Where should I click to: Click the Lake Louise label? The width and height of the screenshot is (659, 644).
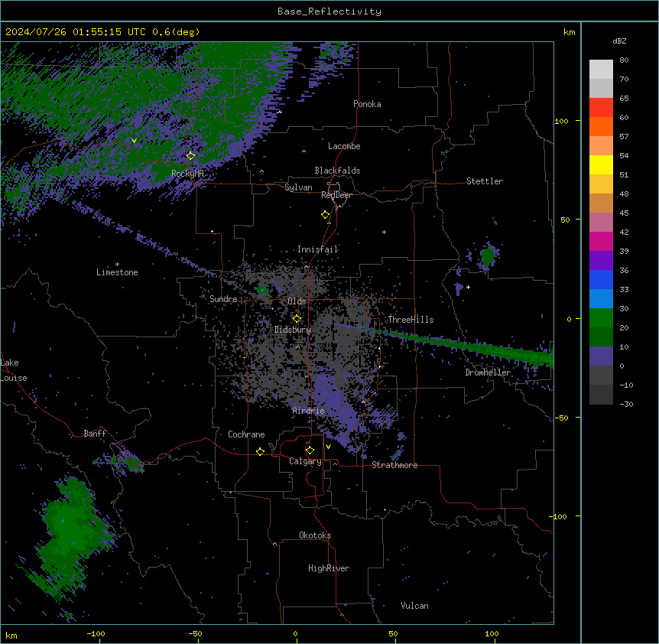[14, 370]
